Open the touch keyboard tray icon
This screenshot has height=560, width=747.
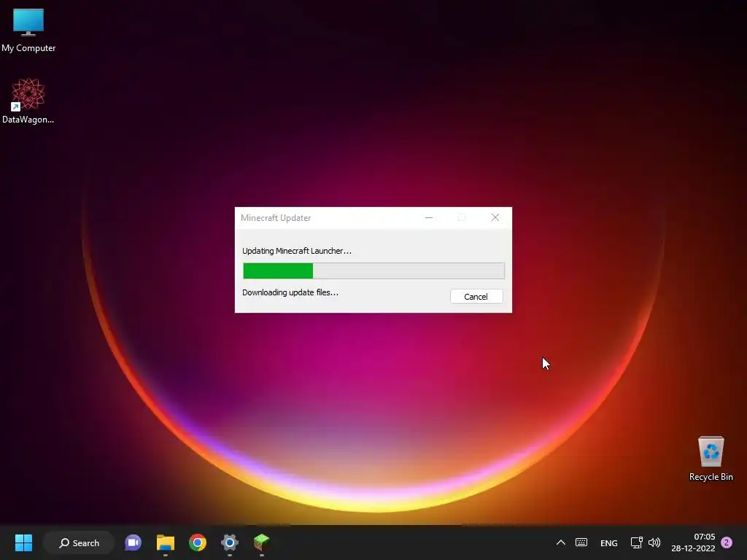pos(581,542)
